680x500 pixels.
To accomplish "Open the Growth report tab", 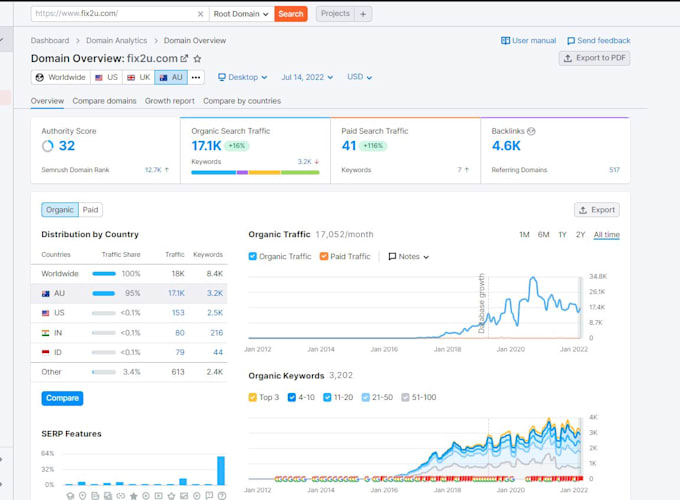I will tap(170, 101).
